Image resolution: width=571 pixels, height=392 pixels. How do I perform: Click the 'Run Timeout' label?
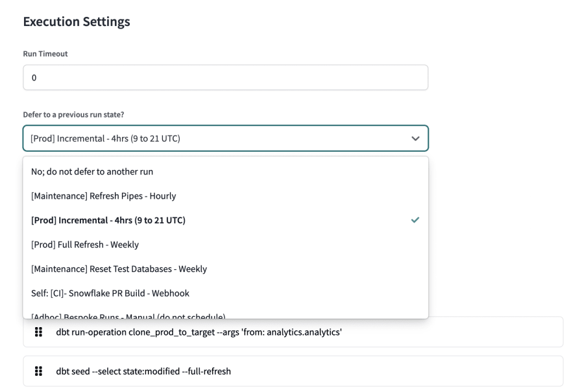[45, 54]
